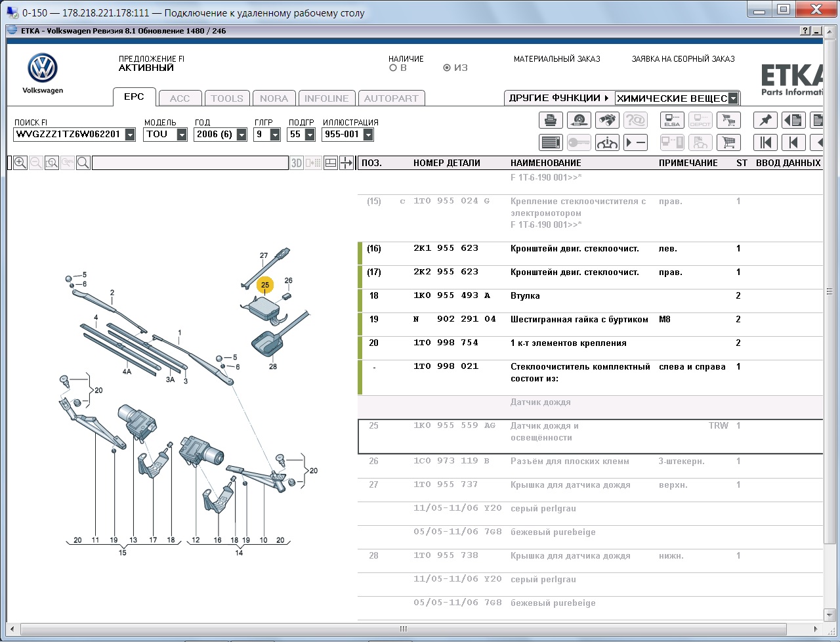This screenshot has width=840, height=642.
Task: Open the ХИМИЧЕСКИЕ ВЕЩЕСТВА dropdown
Action: click(734, 98)
